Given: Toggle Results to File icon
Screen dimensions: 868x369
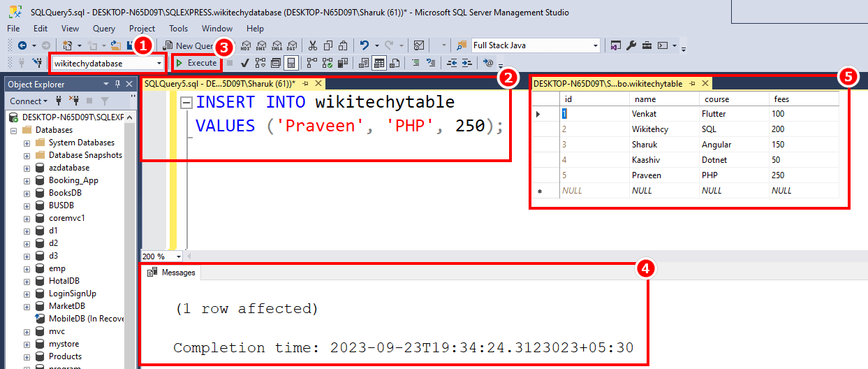Looking at the screenshot, I should click(x=394, y=63).
